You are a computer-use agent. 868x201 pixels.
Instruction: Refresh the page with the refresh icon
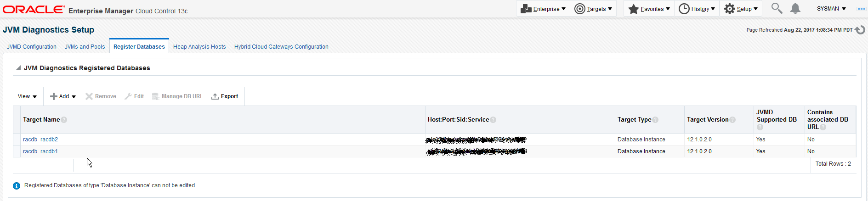pyautogui.click(x=860, y=30)
